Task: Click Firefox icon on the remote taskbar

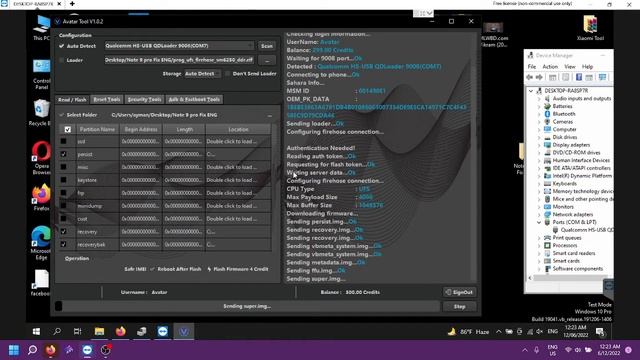Action: [x=120, y=331]
